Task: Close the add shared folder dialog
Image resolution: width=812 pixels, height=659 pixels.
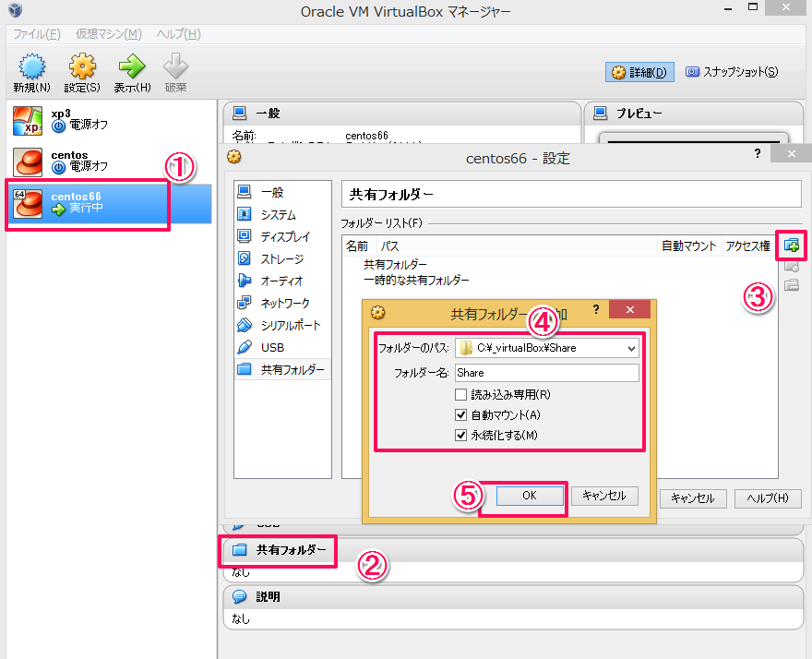Action: click(629, 309)
